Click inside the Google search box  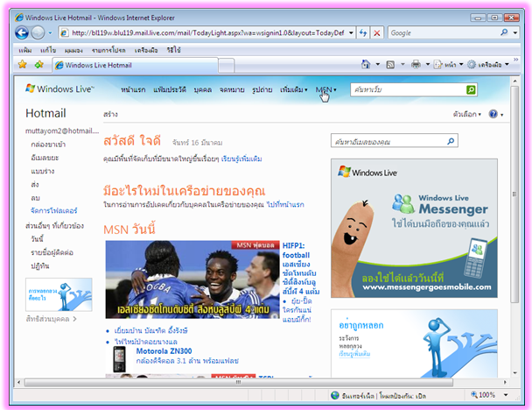444,33
